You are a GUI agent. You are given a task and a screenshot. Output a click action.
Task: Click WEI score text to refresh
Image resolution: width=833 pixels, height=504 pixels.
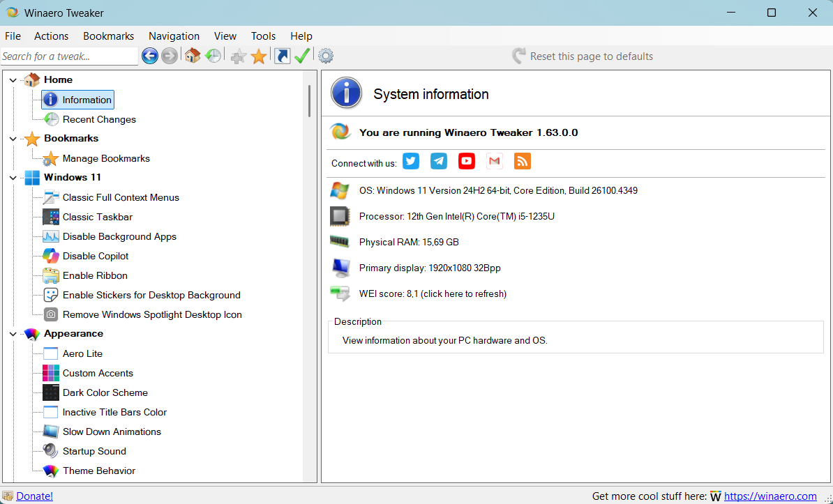coord(433,293)
